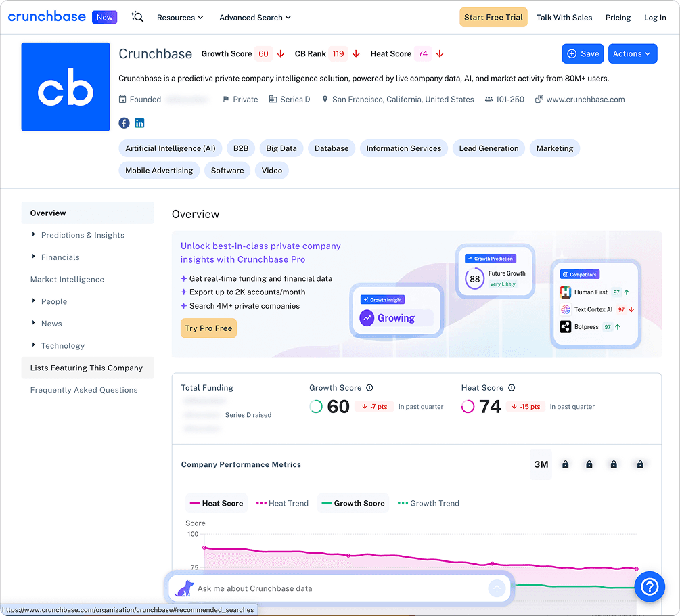The width and height of the screenshot is (680, 616).
Task: Click the third locked time range icon
Action: coord(614,464)
